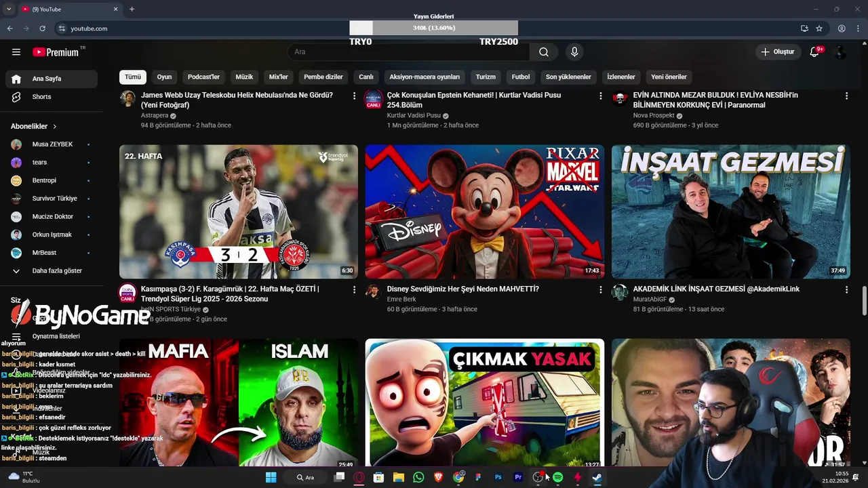This screenshot has width=868, height=488.
Task: Reload the youtube.com page
Action: 42,28
